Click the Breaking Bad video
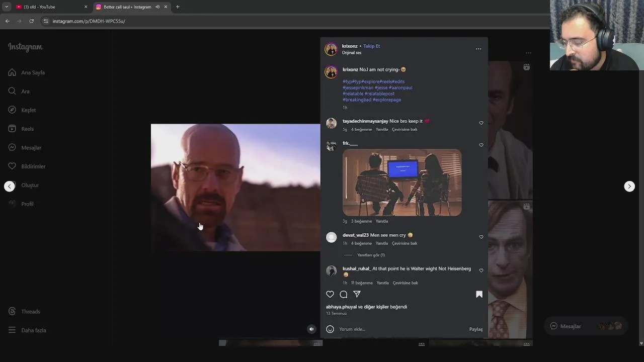The width and height of the screenshot is (644, 362). 235,187
